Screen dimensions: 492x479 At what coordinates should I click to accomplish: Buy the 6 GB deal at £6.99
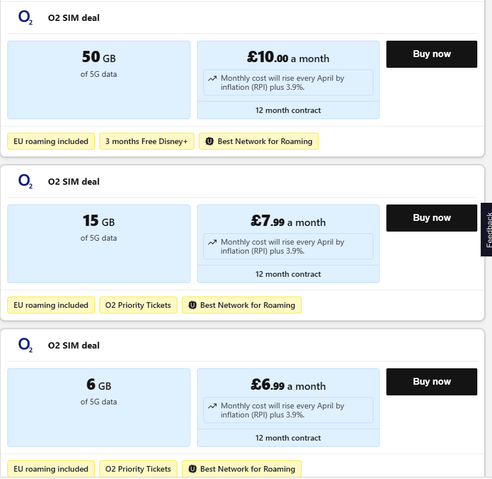point(432,381)
